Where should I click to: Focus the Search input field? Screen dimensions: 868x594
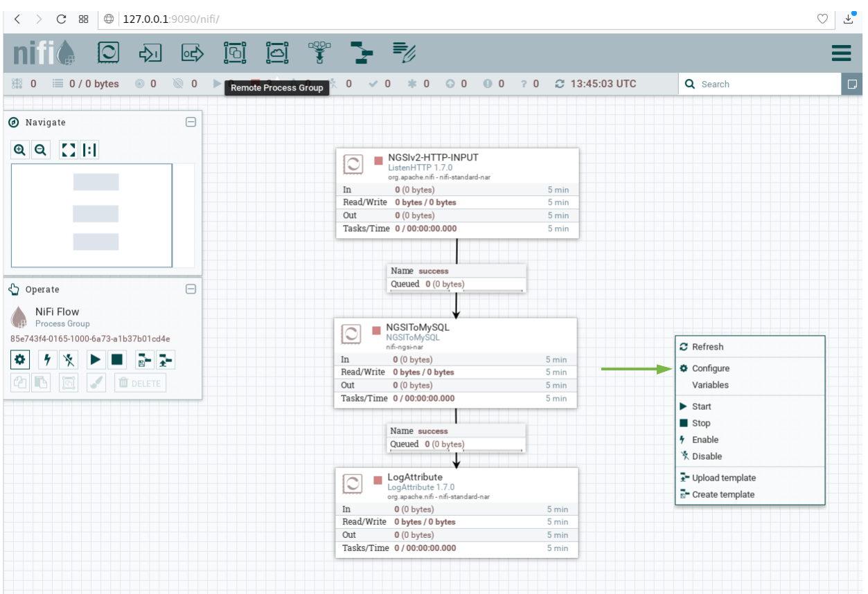[x=759, y=84]
